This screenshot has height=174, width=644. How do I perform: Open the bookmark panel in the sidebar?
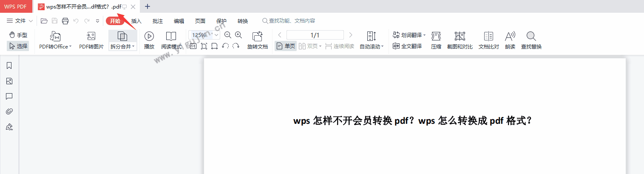click(x=9, y=66)
